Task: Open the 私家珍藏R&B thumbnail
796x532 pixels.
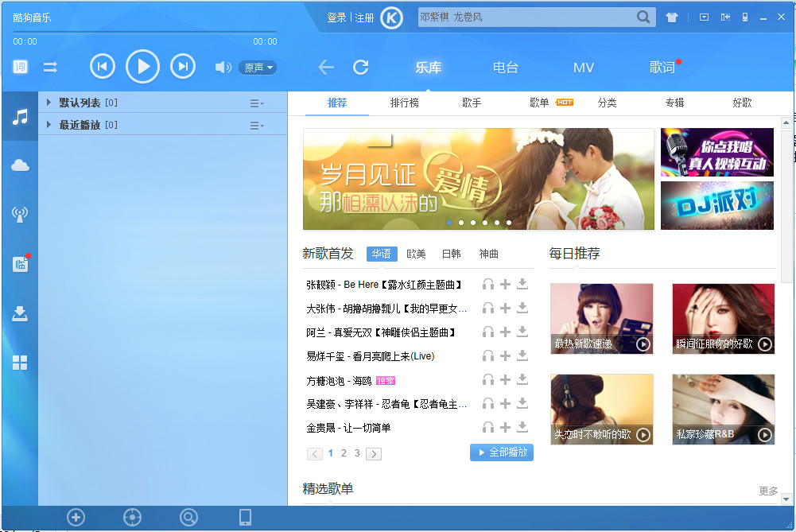Action: coord(724,410)
